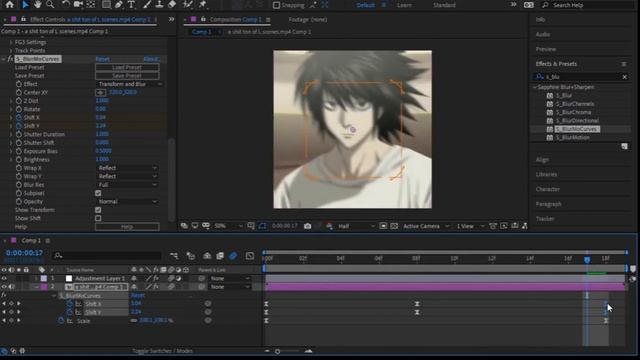Click the Shy layers hide icon

coord(207,256)
